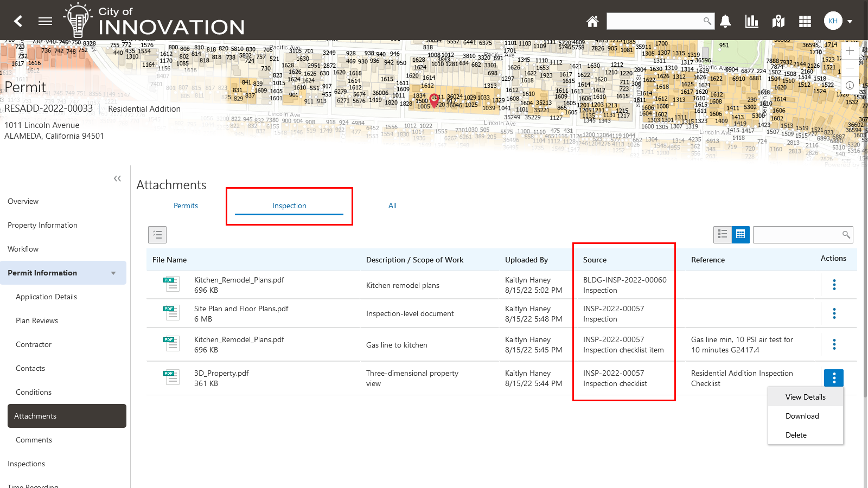Open the City of Innovation logo
This screenshot has width=868, height=488.
[x=154, y=21]
